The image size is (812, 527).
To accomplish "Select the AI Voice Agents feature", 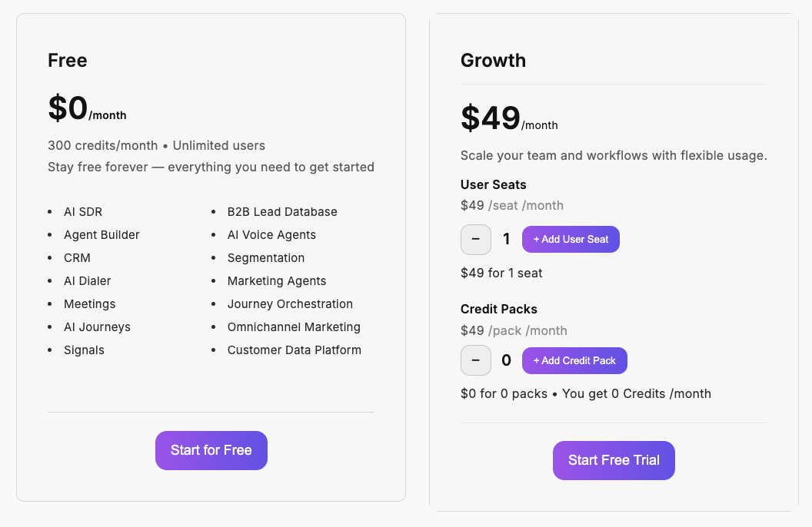I will (271, 234).
